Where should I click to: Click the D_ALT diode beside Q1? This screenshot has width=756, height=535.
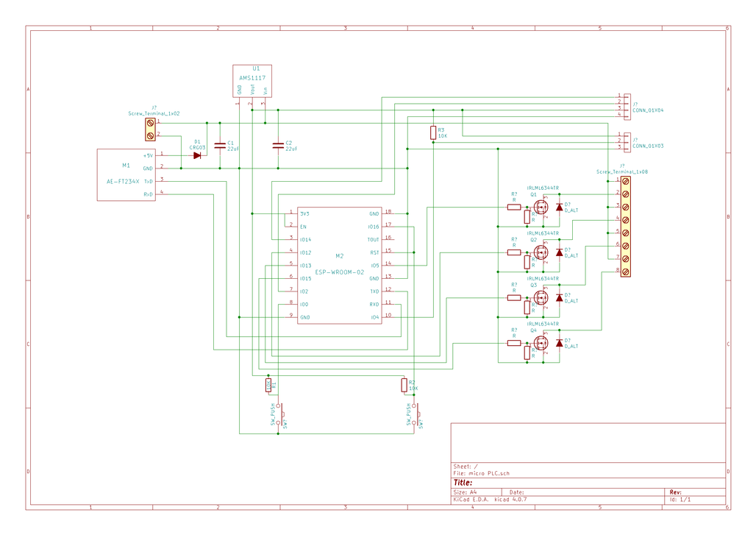point(560,207)
